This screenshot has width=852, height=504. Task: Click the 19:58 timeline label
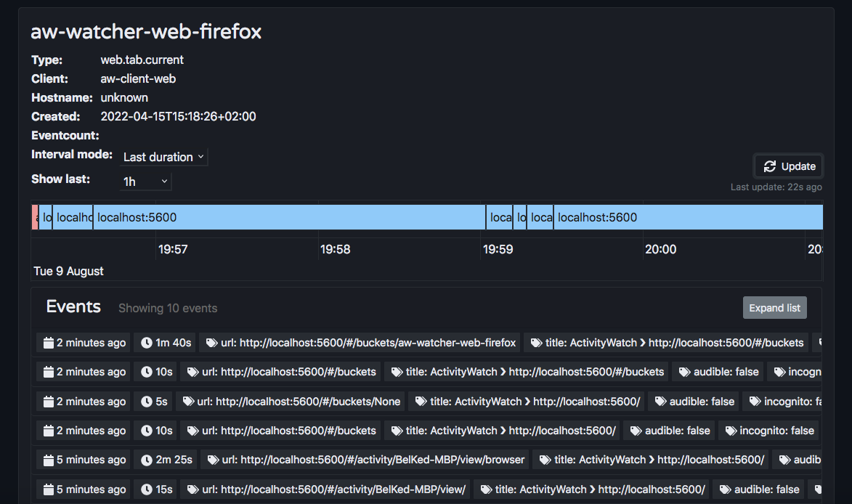(334, 249)
